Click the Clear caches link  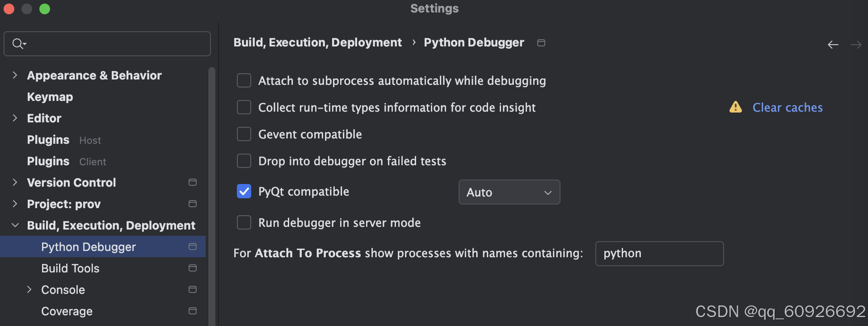click(787, 108)
